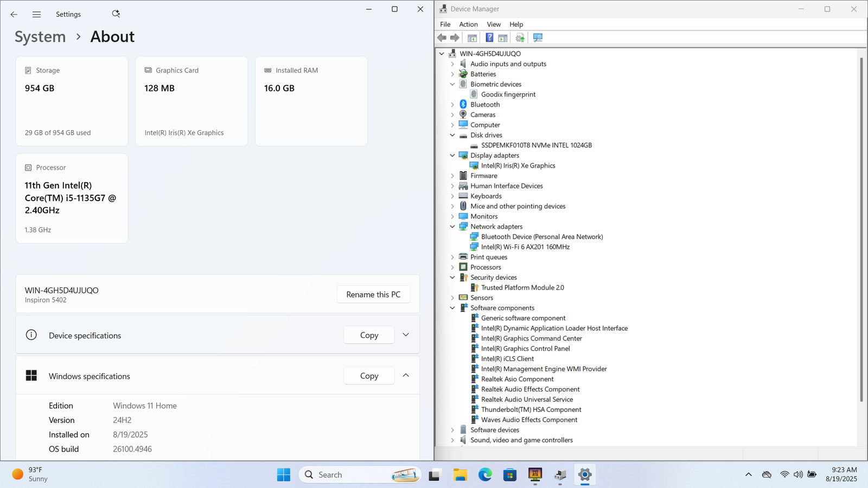Select Intel(R) Wi-Fi 6 AX201 160MHz device
This screenshot has width=868, height=488.
point(525,247)
